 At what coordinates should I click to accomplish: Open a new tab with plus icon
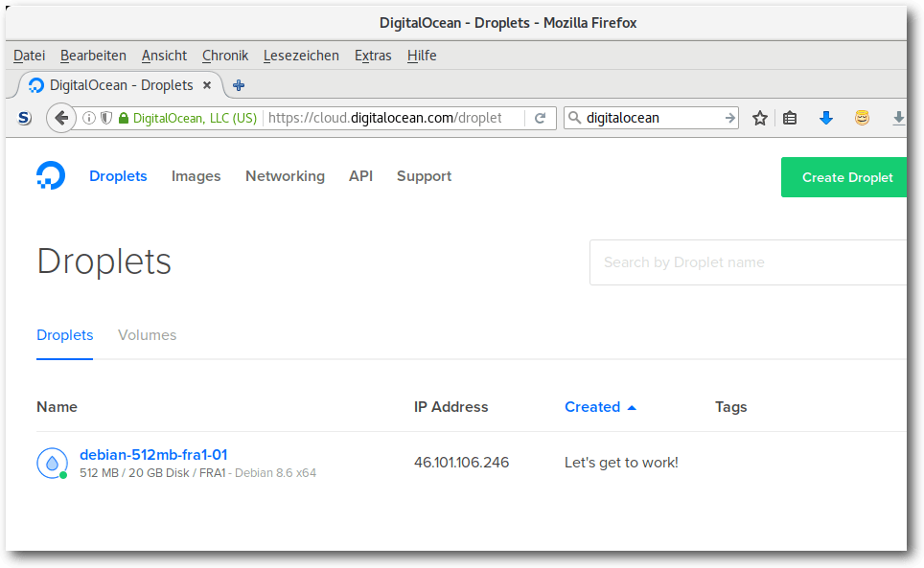pos(239,85)
